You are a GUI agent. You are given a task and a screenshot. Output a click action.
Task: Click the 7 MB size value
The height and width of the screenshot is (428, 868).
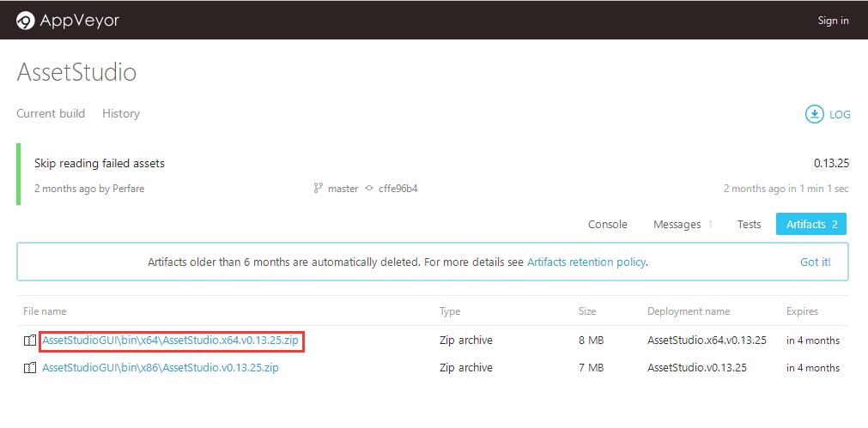[591, 368]
